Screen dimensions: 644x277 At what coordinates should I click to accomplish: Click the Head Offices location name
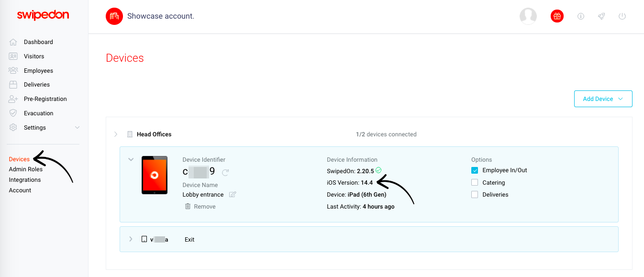[154, 134]
